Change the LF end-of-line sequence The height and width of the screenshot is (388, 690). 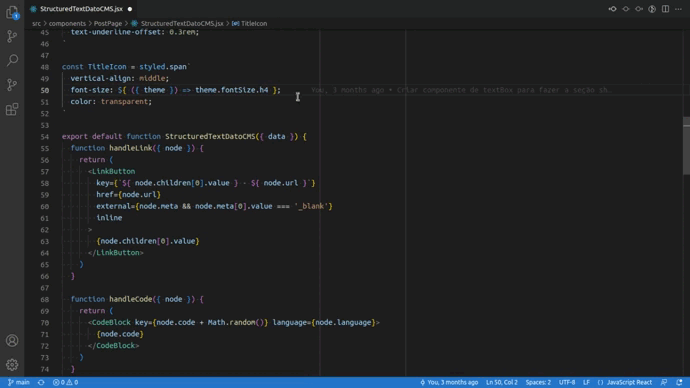[x=586, y=382]
